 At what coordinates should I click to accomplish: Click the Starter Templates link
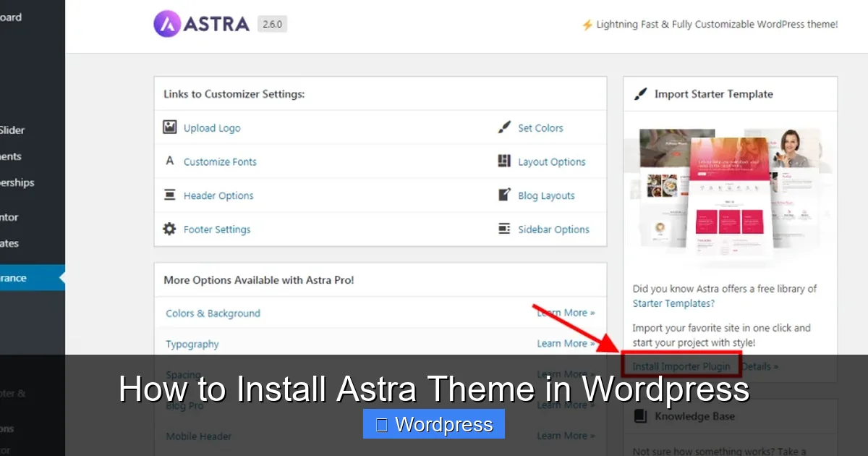coord(673,304)
